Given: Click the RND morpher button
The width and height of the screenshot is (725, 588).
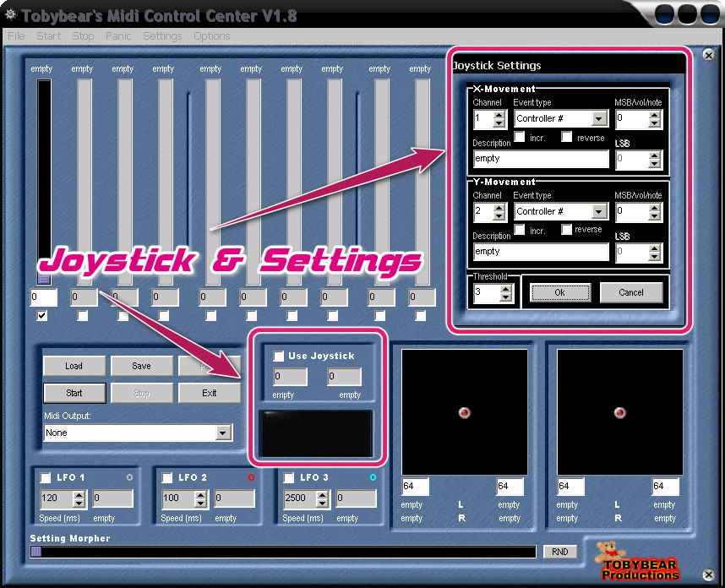Looking at the screenshot, I should (560, 552).
